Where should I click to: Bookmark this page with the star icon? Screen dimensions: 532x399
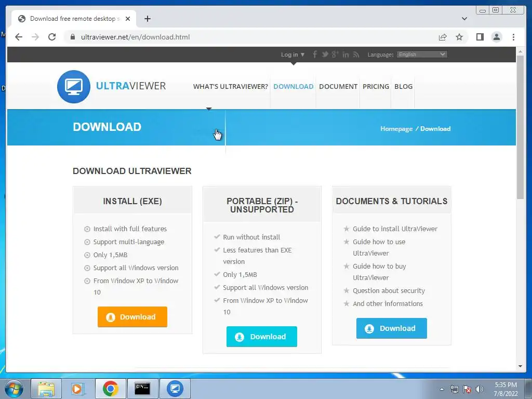[x=459, y=37]
